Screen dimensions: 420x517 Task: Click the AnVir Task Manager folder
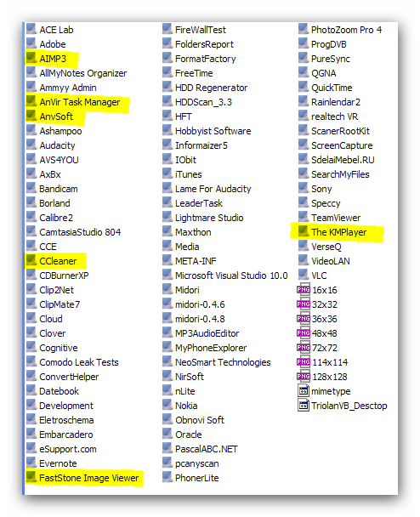point(73,102)
